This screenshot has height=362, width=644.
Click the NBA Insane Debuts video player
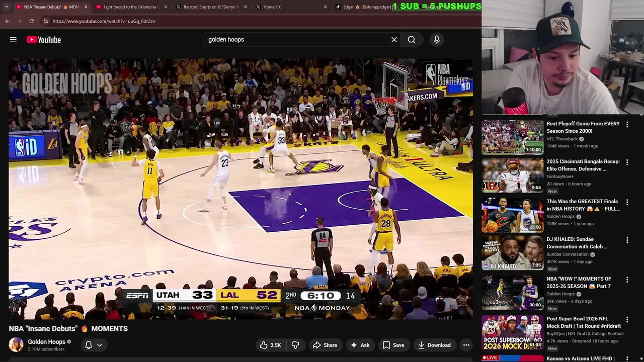coord(240,189)
